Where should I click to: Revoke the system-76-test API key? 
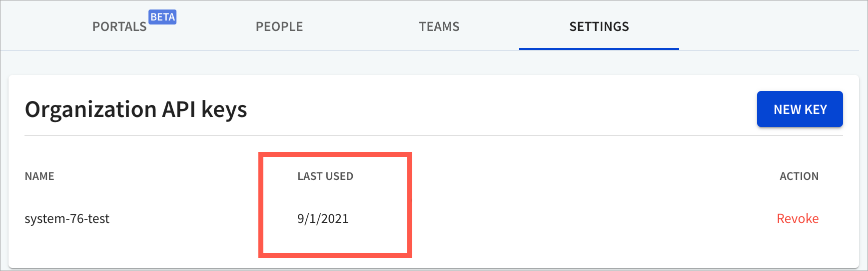pos(798,218)
